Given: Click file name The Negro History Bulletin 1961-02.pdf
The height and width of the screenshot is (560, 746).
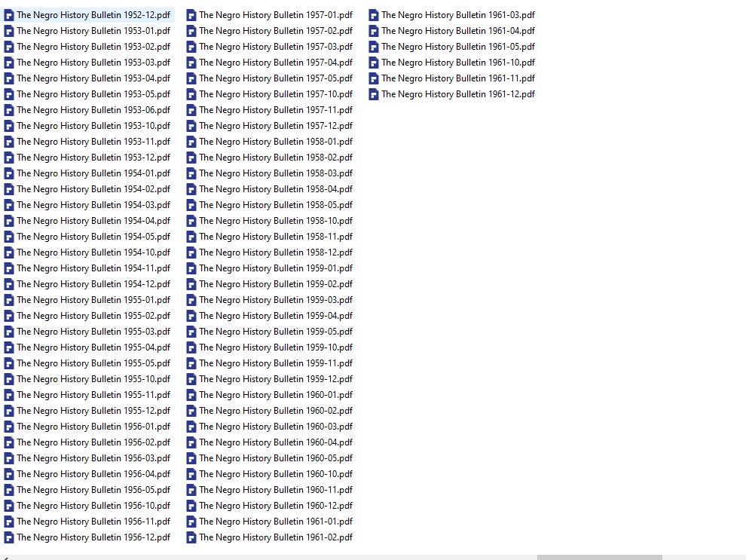Looking at the screenshot, I should (x=276, y=537).
